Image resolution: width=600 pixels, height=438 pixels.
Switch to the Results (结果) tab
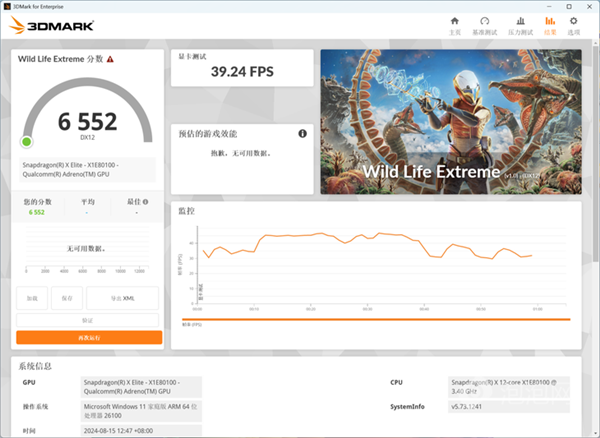click(550, 25)
